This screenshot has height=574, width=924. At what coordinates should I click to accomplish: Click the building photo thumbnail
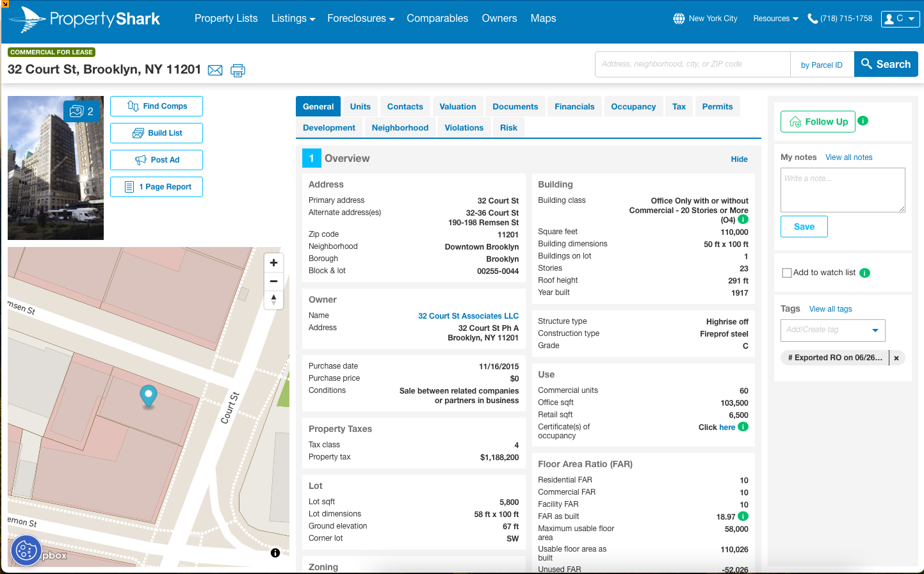coord(56,168)
